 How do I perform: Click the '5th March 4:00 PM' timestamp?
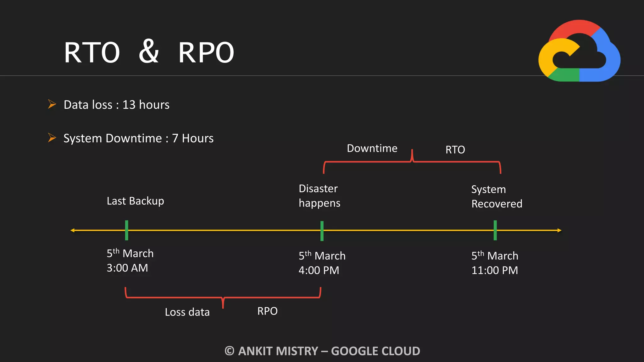(x=322, y=263)
